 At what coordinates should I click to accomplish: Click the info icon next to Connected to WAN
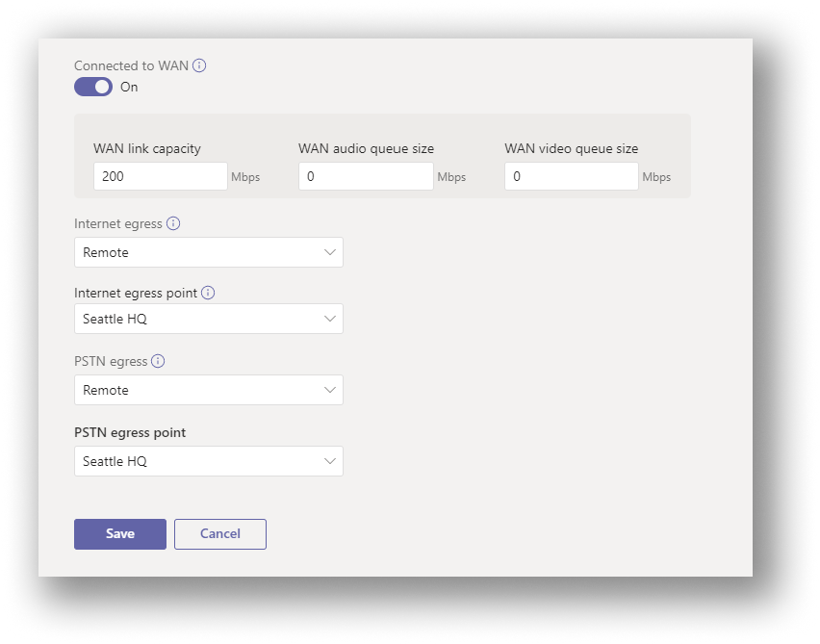pyautogui.click(x=199, y=65)
